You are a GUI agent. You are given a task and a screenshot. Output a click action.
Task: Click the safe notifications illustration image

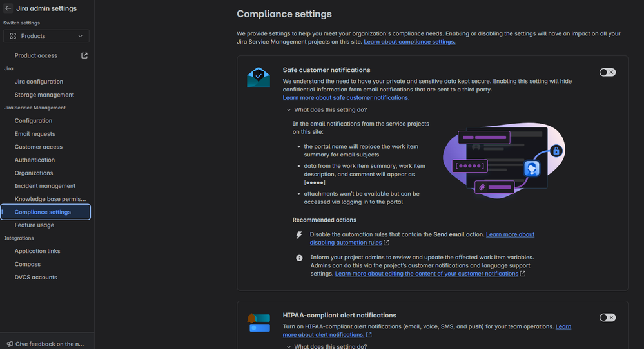(504, 160)
